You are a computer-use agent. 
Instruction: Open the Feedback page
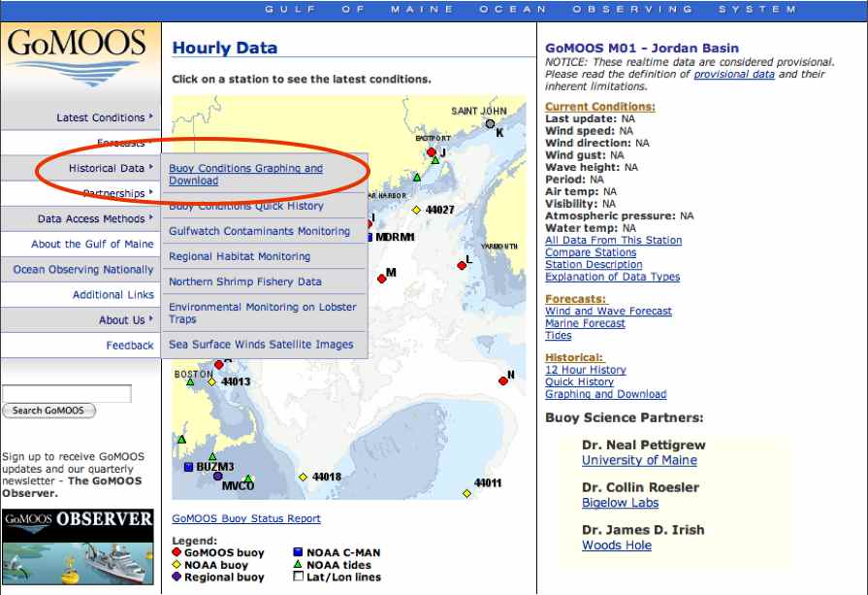pyautogui.click(x=130, y=346)
